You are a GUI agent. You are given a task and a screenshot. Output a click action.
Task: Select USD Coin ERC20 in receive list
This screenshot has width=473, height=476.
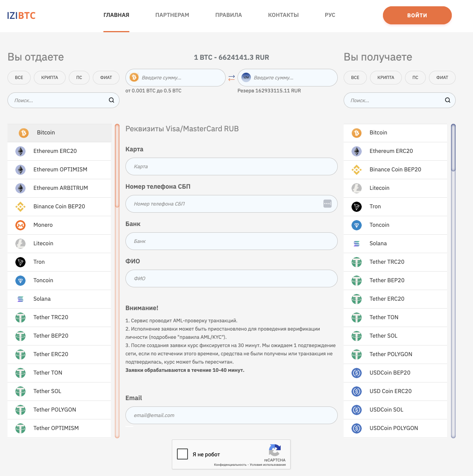point(395,391)
